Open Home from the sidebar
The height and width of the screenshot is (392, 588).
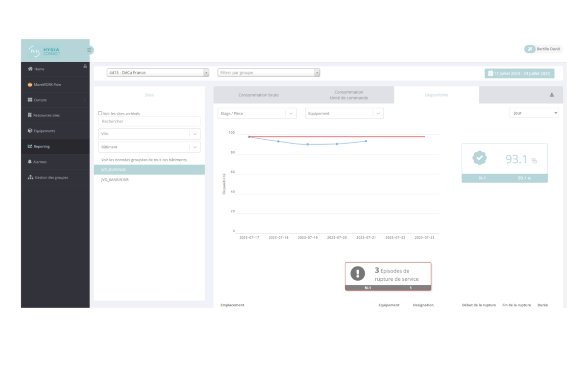click(x=39, y=69)
